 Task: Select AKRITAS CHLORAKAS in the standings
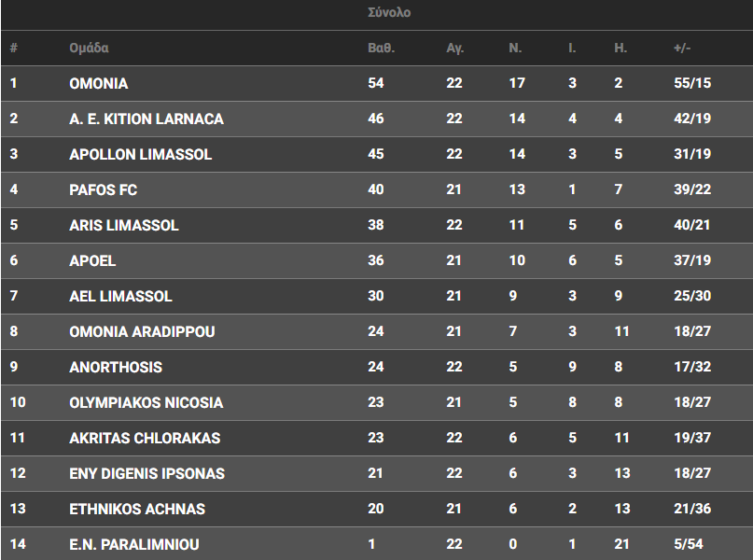pos(145,439)
